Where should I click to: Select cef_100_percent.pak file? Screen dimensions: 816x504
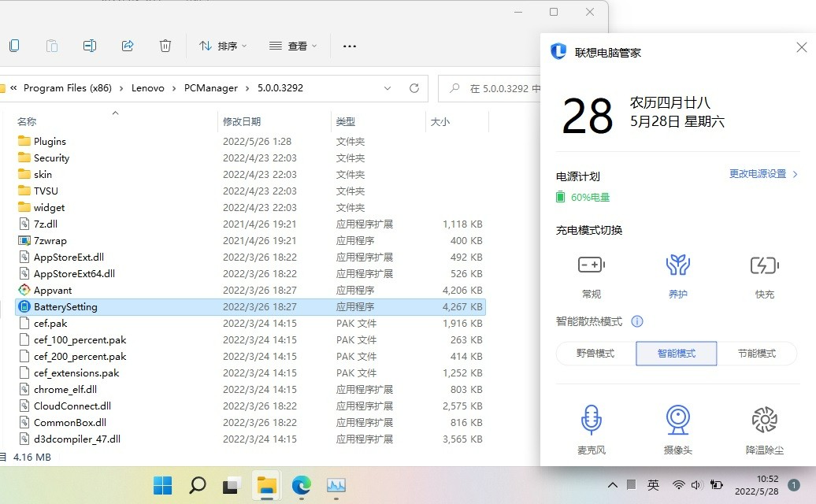pos(80,340)
